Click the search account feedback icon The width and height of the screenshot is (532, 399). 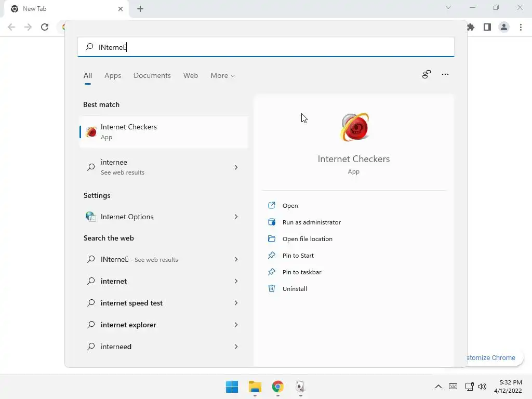[427, 74]
